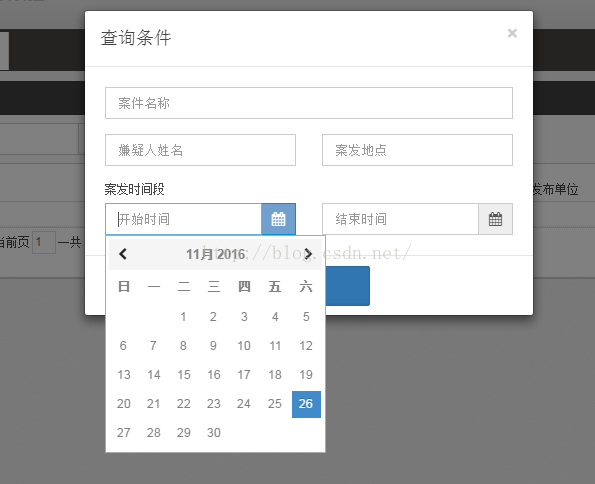Image resolution: width=595 pixels, height=484 pixels.
Task: Select November 20 in the calendar
Action: tap(123, 404)
